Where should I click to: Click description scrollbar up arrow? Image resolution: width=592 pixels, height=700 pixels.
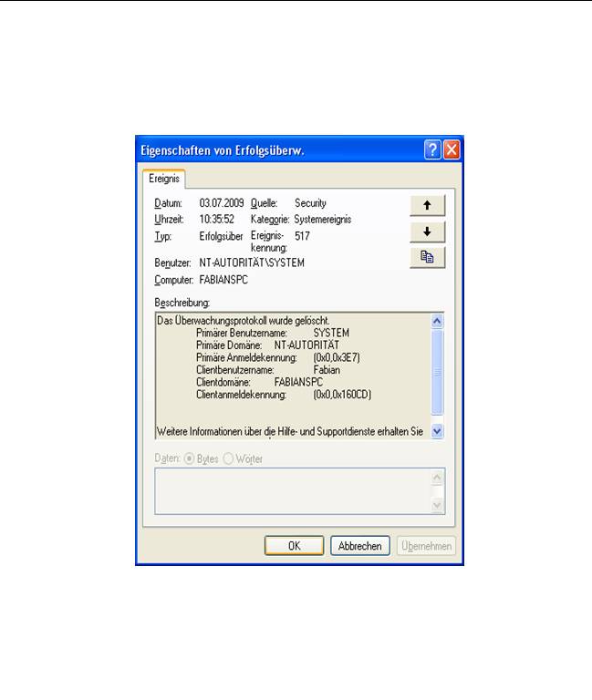437,321
